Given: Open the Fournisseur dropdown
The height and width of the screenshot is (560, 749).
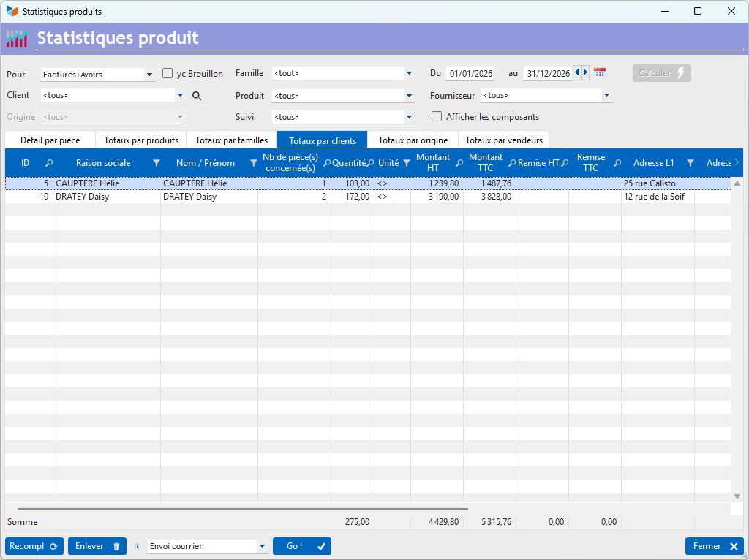Looking at the screenshot, I should [x=606, y=96].
